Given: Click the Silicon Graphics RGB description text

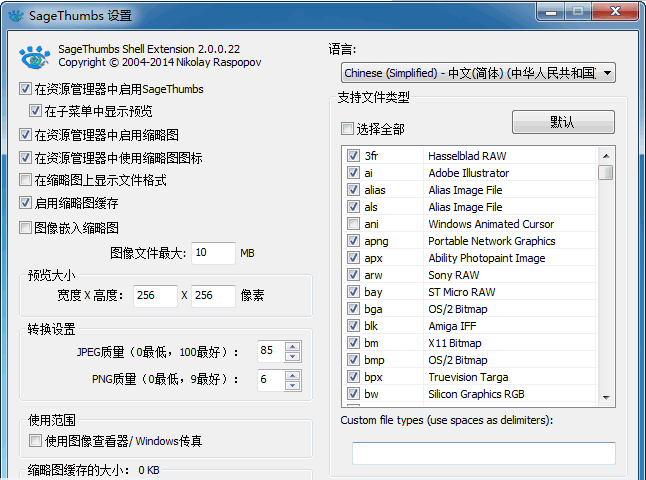Looking at the screenshot, I should (x=476, y=394).
